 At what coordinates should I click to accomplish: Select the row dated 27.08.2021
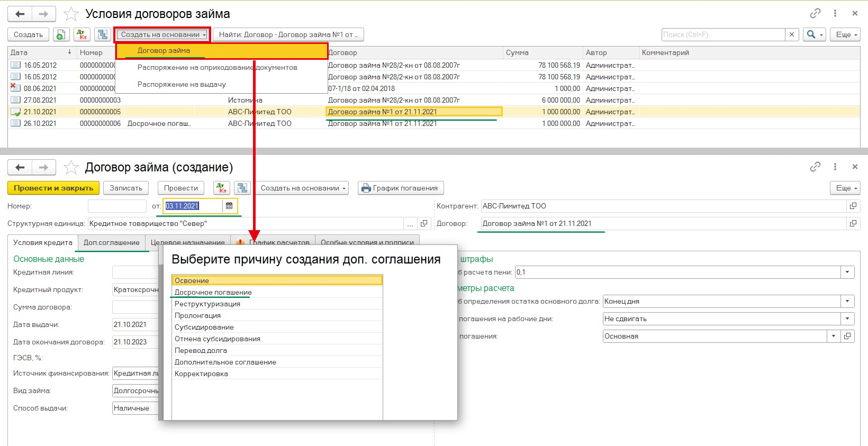tap(434, 100)
